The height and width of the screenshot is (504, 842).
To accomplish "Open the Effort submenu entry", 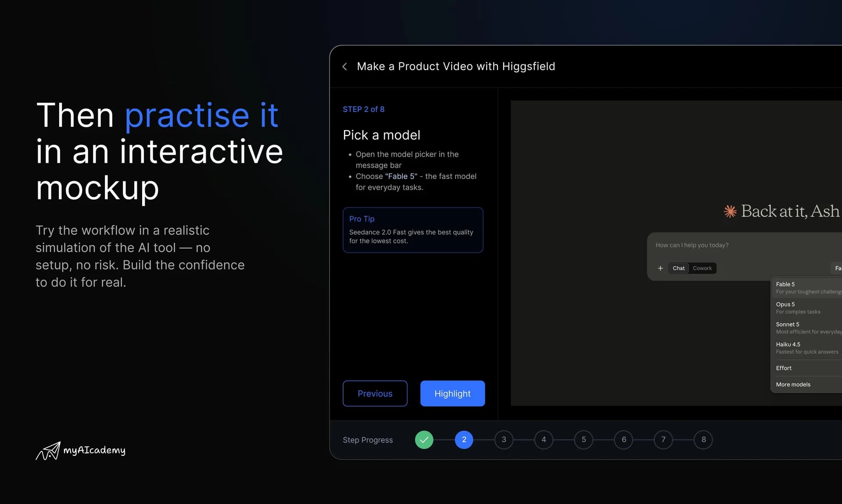I will click(x=806, y=368).
